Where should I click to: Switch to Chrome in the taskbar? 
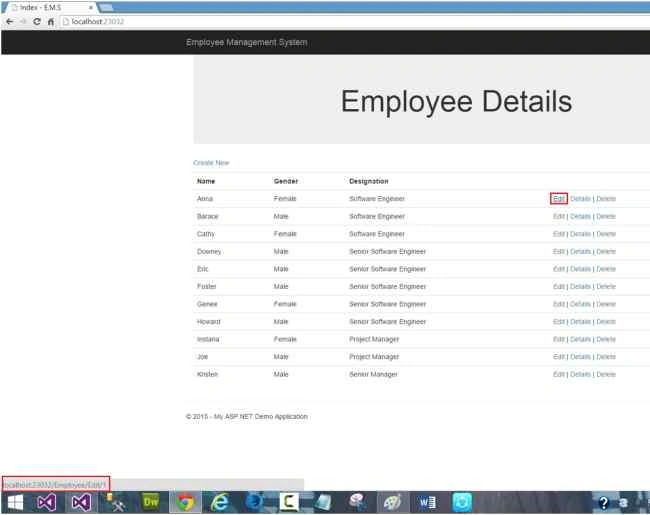[x=185, y=503]
